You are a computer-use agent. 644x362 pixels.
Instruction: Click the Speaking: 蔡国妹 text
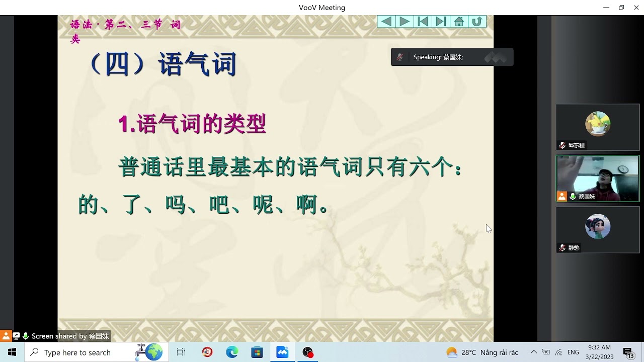438,57
